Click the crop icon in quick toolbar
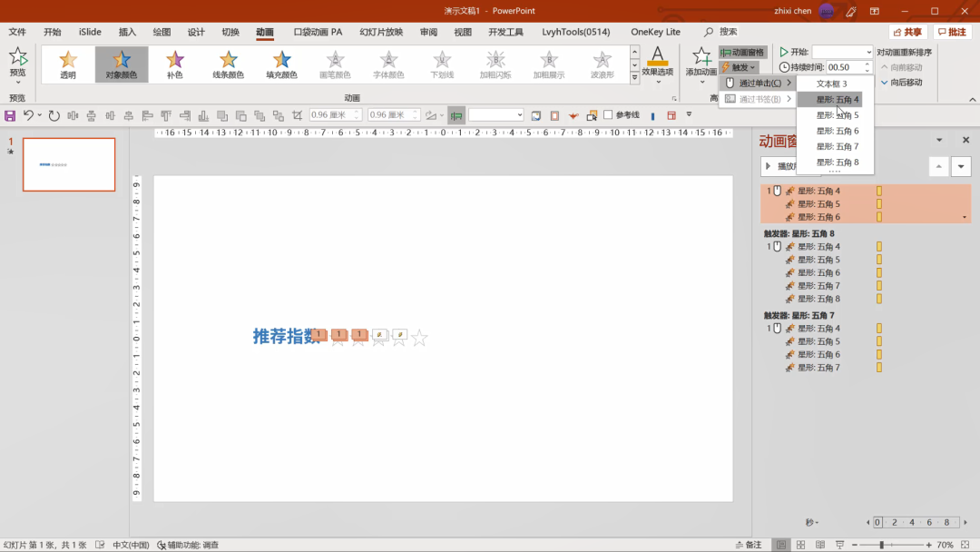 297,115
